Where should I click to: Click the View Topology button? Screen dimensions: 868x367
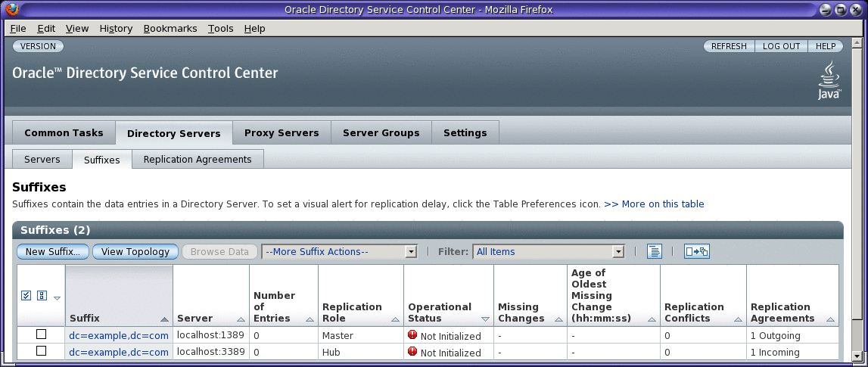(x=135, y=251)
